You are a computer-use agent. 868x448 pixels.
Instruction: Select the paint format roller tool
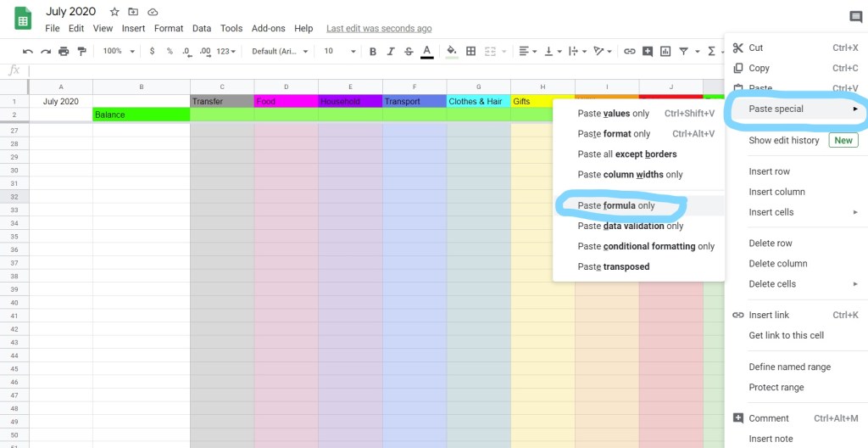click(x=82, y=52)
